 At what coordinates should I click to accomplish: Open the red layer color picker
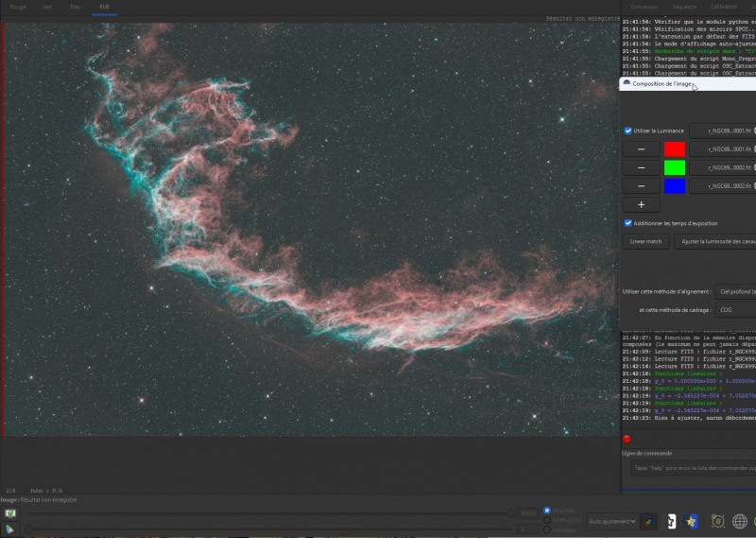tap(675, 149)
